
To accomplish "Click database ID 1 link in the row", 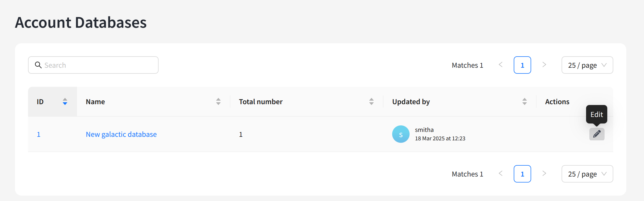I will point(39,134).
